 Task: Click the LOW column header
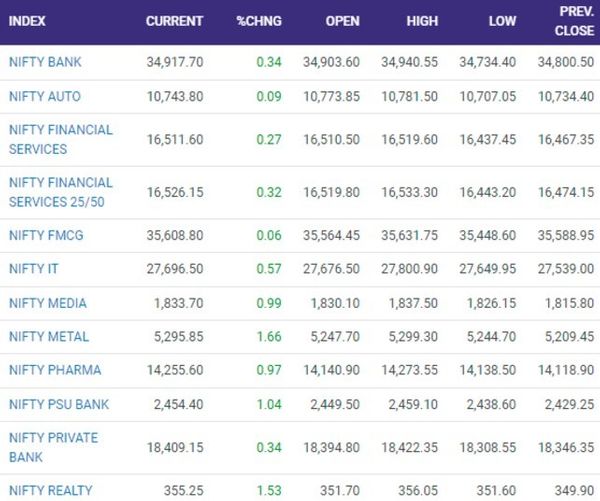tap(502, 21)
